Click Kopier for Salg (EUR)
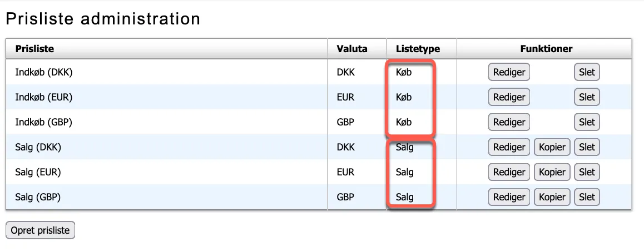The width and height of the screenshot is (644, 252). (x=552, y=172)
